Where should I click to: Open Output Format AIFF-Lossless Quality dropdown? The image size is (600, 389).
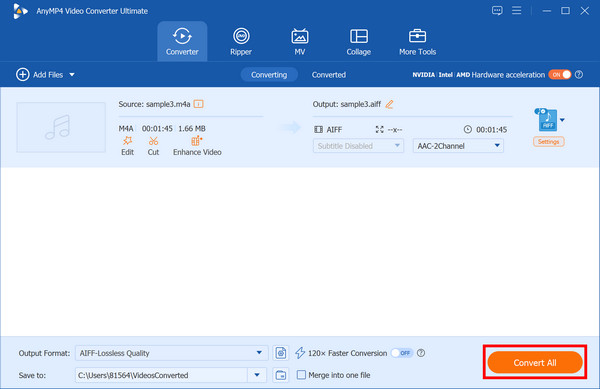click(x=171, y=353)
